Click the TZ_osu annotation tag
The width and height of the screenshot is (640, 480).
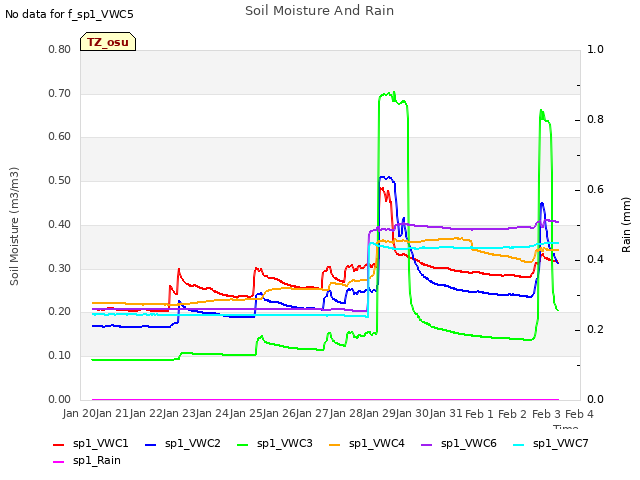point(108,42)
